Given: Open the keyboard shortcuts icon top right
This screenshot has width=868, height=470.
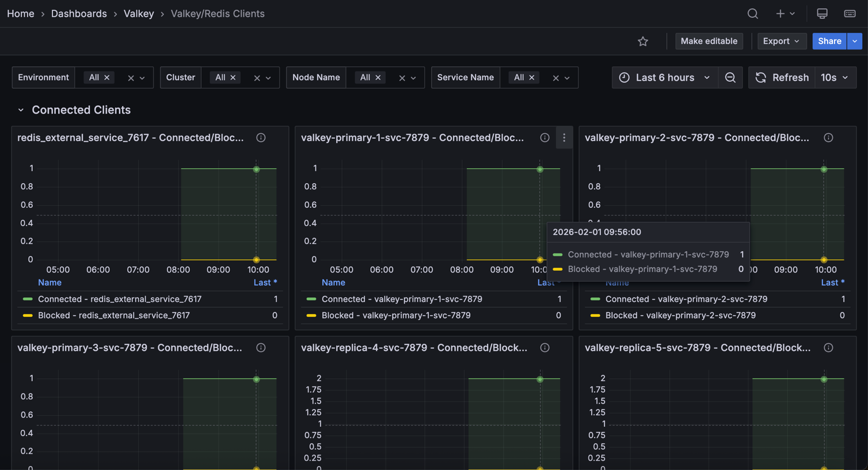Looking at the screenshot, I should [x=850, y=13].
